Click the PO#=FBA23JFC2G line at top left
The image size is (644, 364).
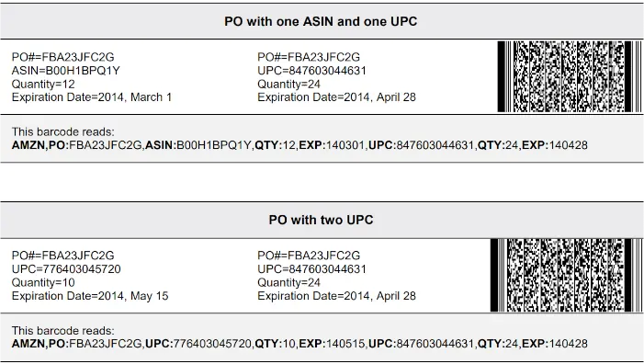click(x=62, y=57)
